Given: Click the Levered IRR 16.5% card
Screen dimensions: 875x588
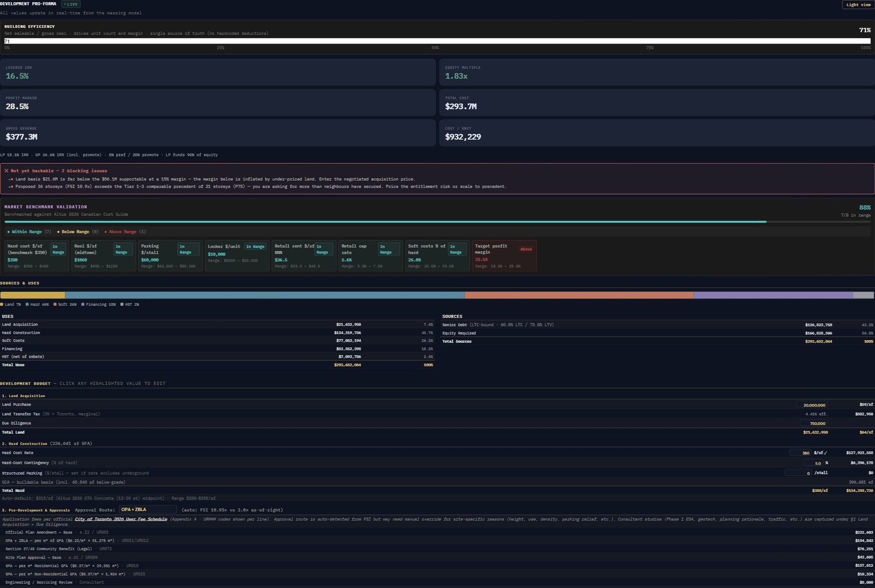Looking at the screenshot, I should (x=218, y=72).
